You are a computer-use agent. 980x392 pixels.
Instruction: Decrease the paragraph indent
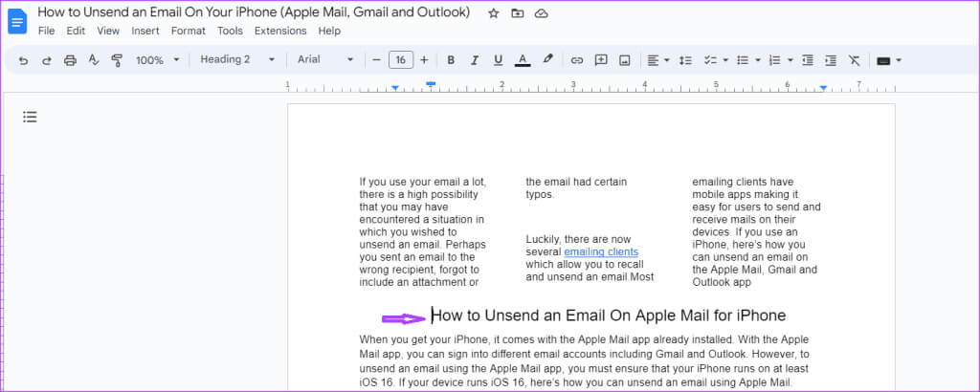coord(808,60)
